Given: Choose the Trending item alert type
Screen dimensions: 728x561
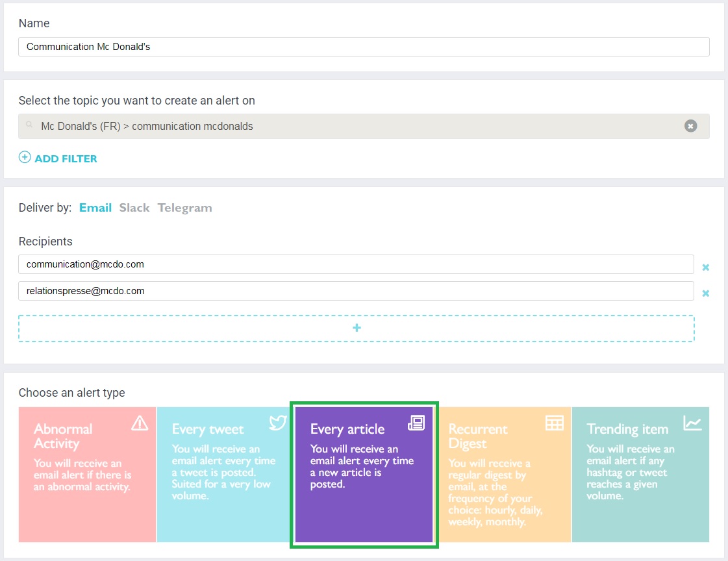Looking at the screenshot, I should pyautogui.click(x=640, y=474).
